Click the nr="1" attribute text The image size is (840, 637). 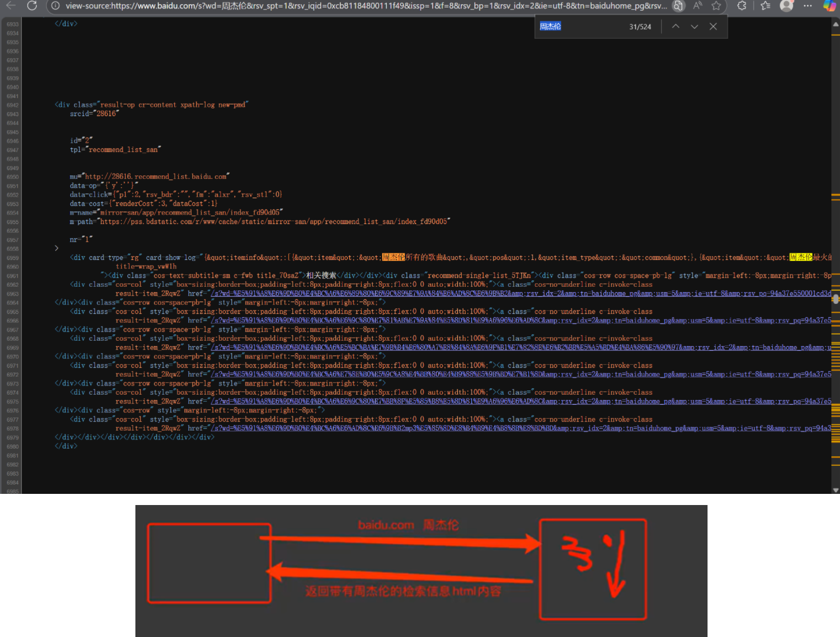tap(81, 240)
